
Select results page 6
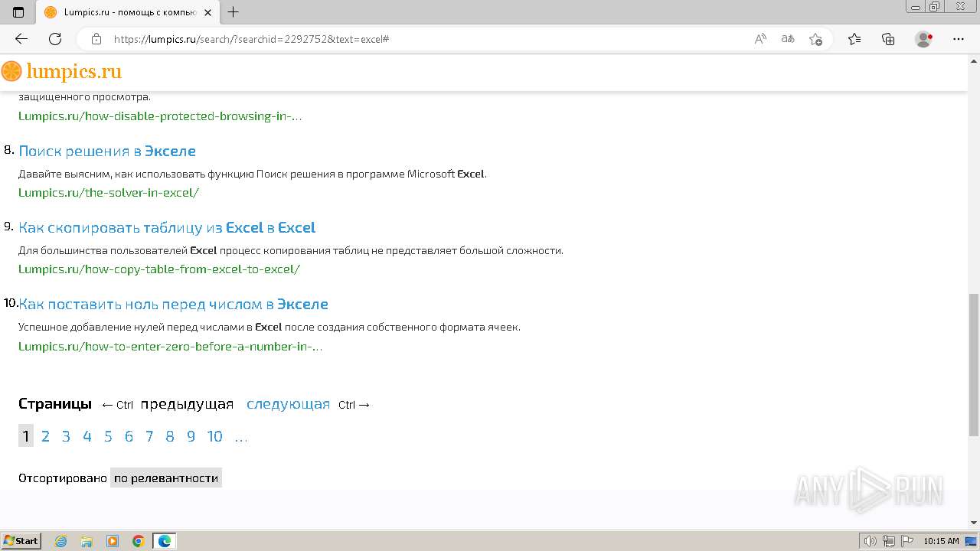[129, 436]
